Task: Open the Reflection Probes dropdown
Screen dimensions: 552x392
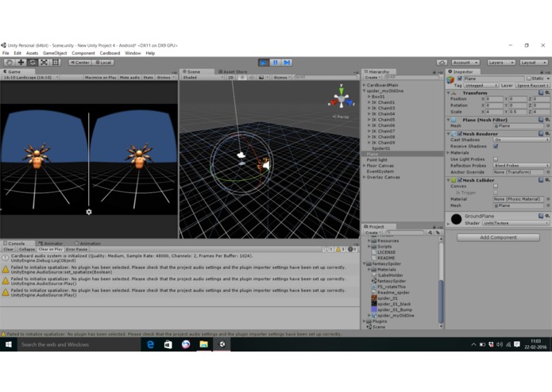Action: coord(521,166)
